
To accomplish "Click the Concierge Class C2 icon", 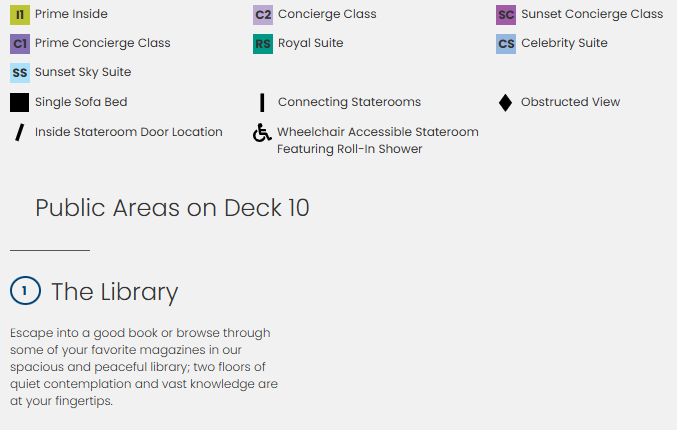I will pos(263,15).
